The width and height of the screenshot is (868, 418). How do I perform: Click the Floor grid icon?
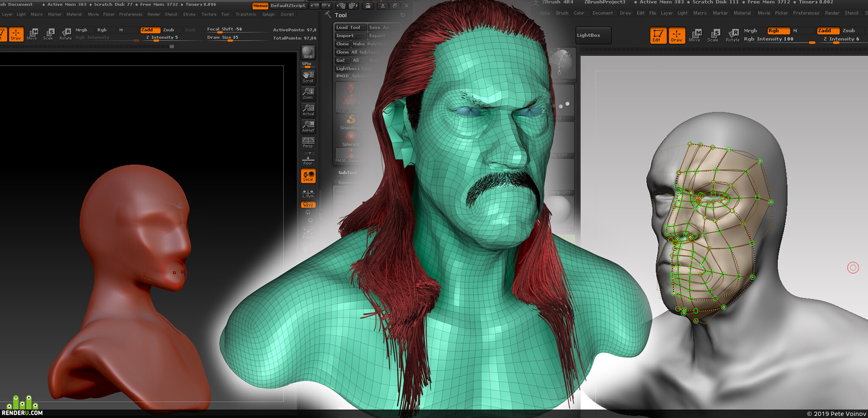(x=308, y=160)
